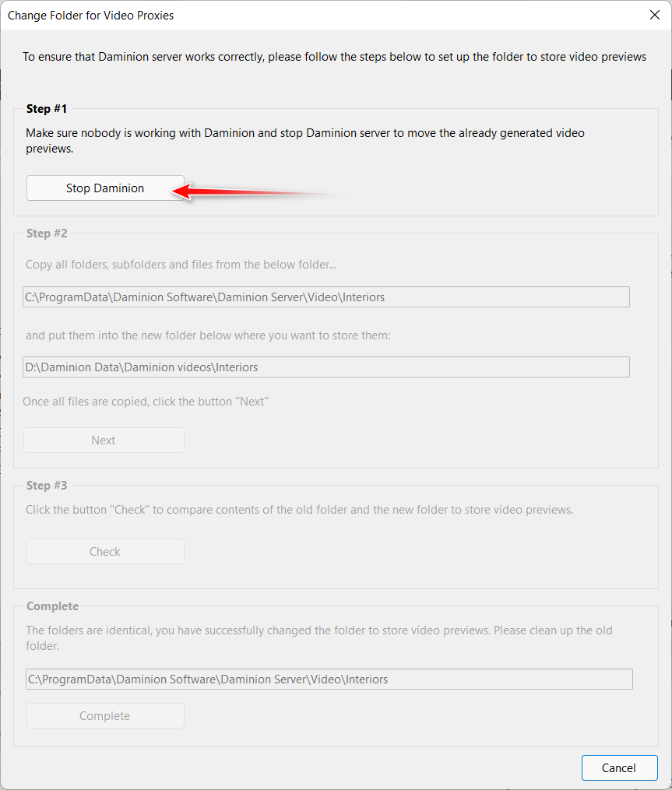Click the intro text about Daminion server setup
Viewport: 672px width, 790px height.
(334, 57)
